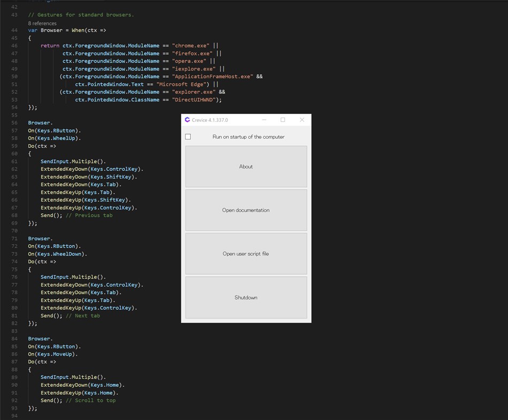508x420 pixels.
Task: Click the string "chrome.exe" in editor
Action: 191,45
